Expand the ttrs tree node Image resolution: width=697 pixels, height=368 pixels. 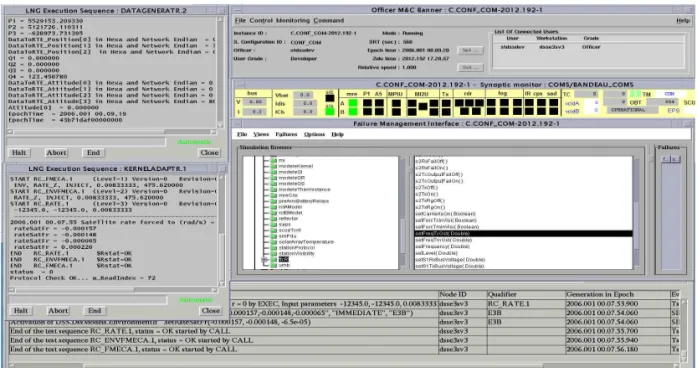click(265, 259)
